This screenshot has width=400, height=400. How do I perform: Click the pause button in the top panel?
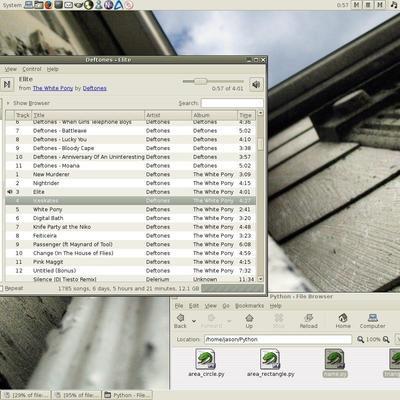coord(368,5)
